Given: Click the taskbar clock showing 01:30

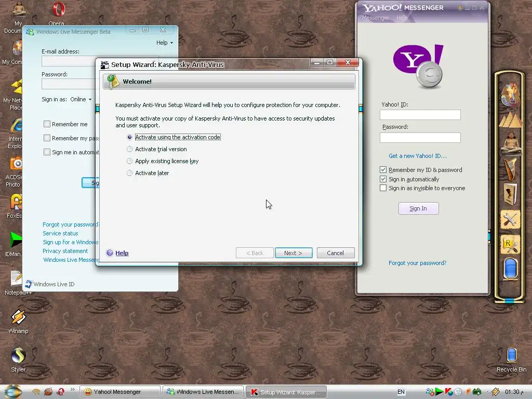Looking at the screenshot, I should click(x=514, y=392).
